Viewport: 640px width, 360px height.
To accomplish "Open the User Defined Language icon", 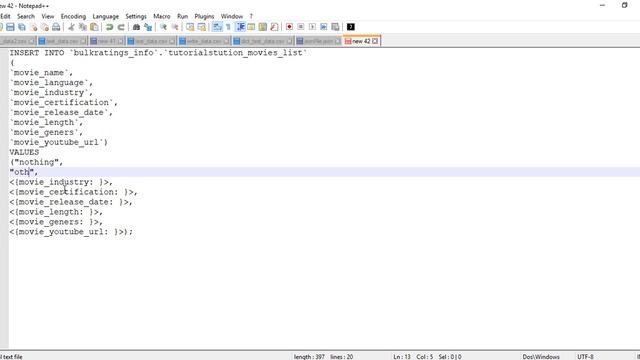I will coord(251,27).
